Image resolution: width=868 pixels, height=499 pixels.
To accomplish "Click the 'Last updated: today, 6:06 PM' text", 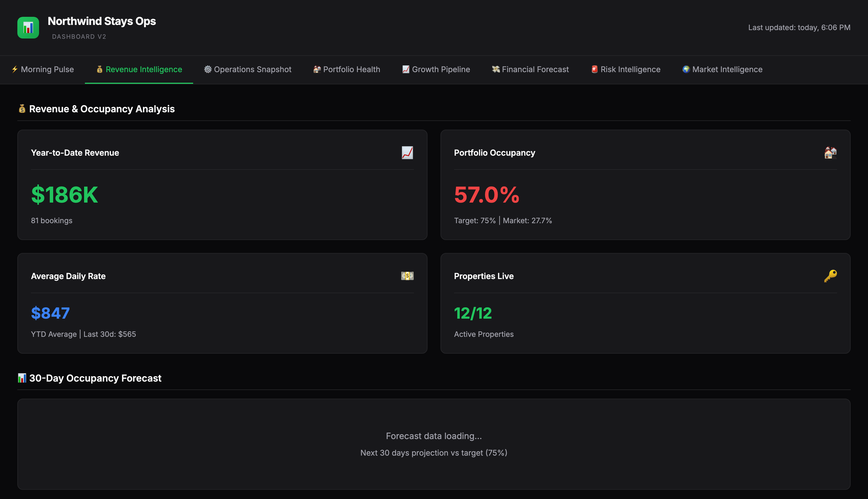I will click(799, 27).
